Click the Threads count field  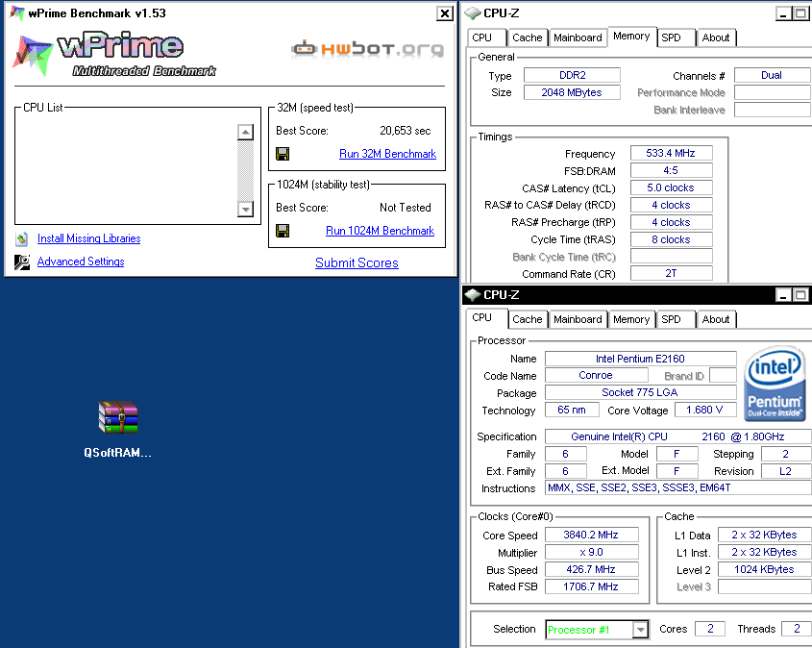797,629
